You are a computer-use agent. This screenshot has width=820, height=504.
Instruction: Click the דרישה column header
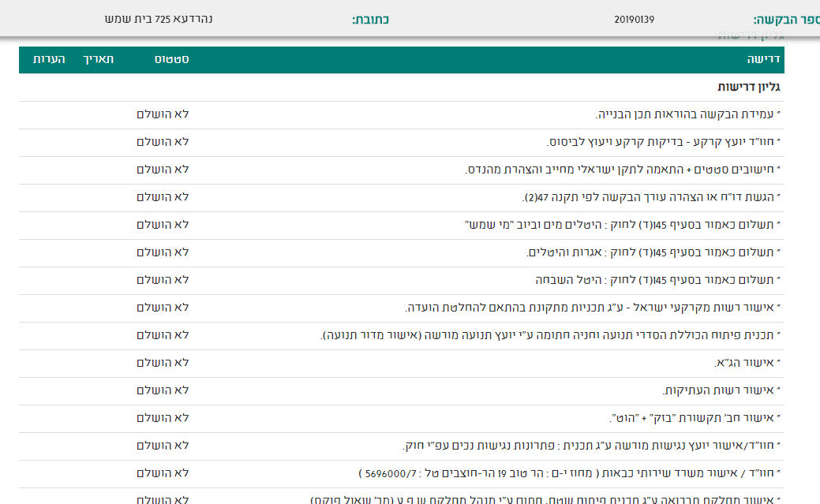click(x=763, y=60)
